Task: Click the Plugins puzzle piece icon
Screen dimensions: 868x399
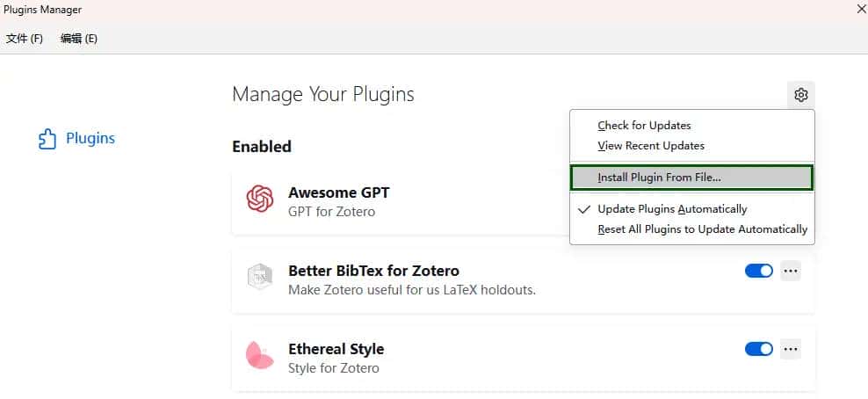Action: 47,139
